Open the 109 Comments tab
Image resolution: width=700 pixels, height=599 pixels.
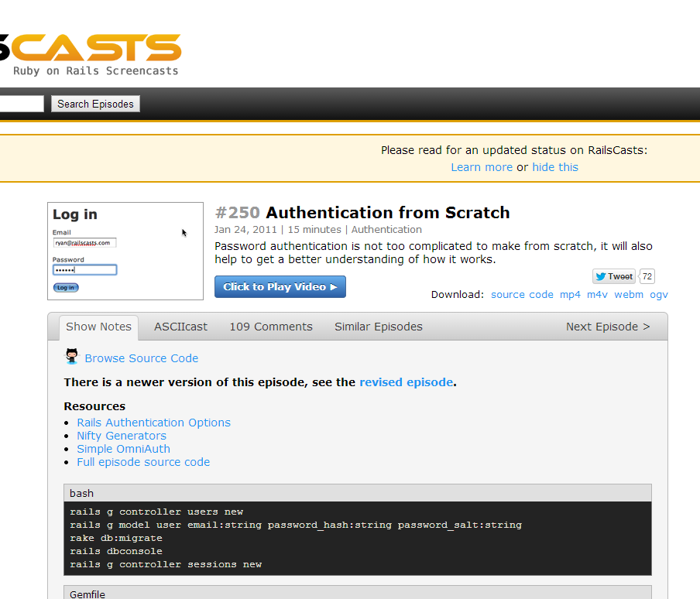pyautogui.click(x=271, y=327)
